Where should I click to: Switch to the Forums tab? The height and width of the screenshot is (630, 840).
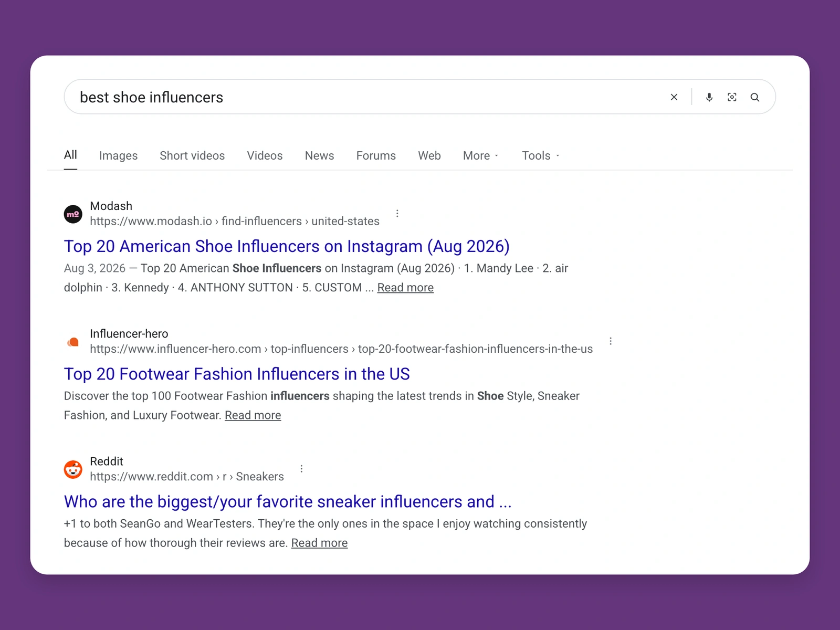point(376,155)
